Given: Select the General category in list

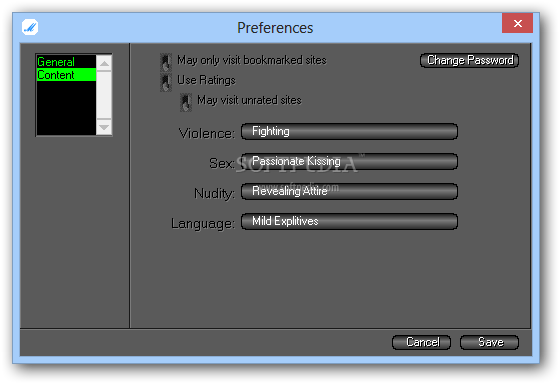Looking at the screenshot, I should pos(66,62).
